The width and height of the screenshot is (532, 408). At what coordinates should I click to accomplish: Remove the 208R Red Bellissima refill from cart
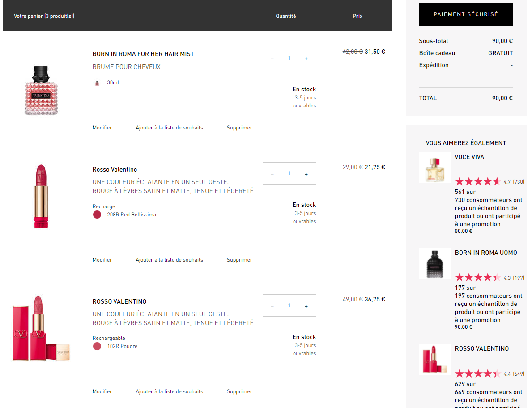pos(239,260)
